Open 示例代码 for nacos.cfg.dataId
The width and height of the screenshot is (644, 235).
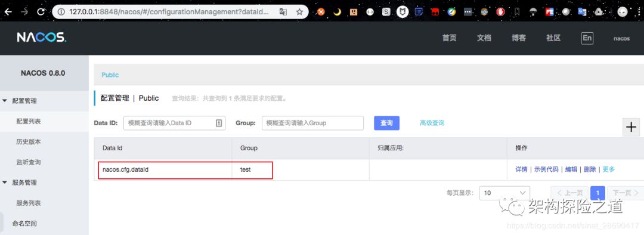[546, 169]
